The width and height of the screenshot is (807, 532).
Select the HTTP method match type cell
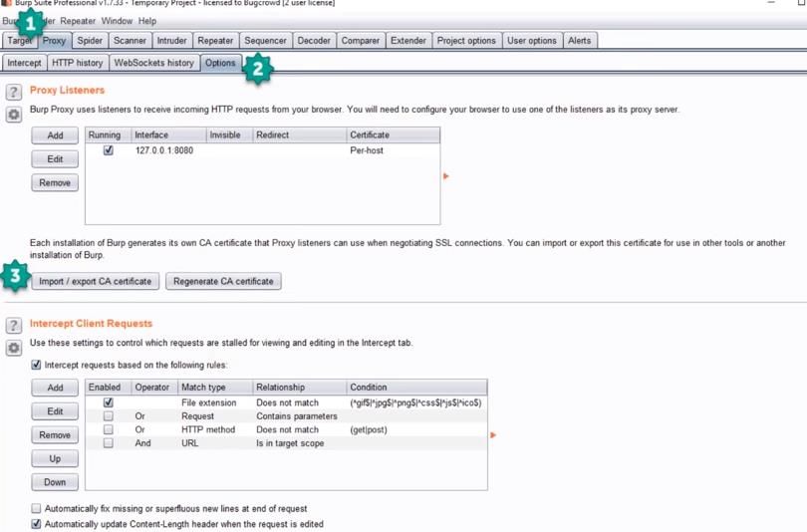pos(208,429)
